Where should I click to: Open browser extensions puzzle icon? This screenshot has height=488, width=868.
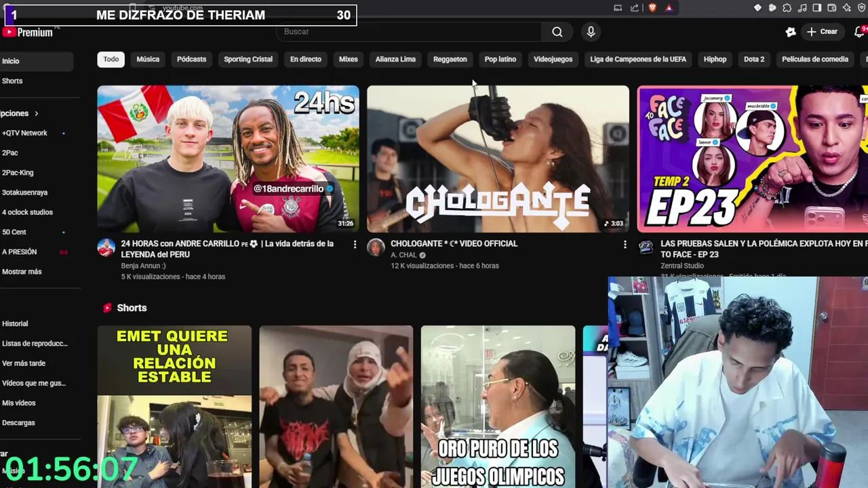[x=787, y=7]
